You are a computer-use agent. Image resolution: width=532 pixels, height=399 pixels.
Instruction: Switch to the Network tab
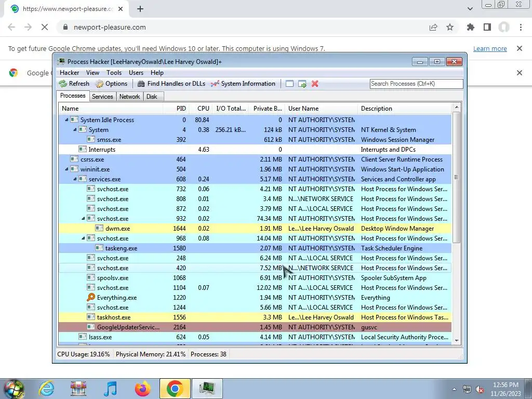(129, 97)
